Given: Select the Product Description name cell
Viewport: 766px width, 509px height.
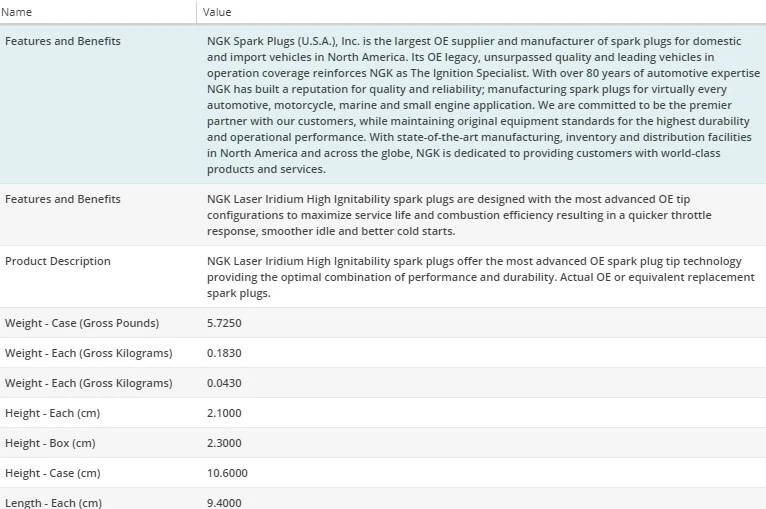Looking at the screenshot, I should (x=58, y=261).
